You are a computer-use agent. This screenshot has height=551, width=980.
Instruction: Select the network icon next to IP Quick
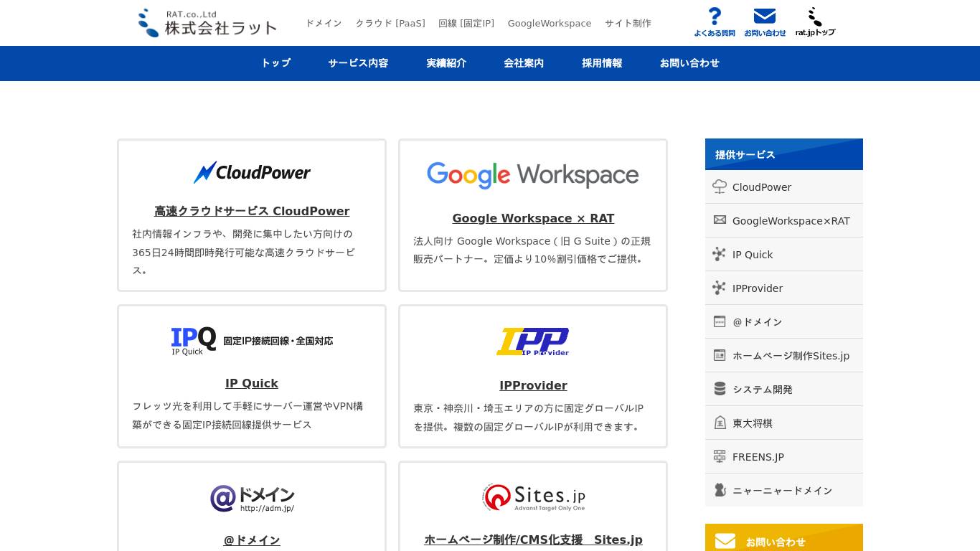pyautogui.click(x=720, y=254)
